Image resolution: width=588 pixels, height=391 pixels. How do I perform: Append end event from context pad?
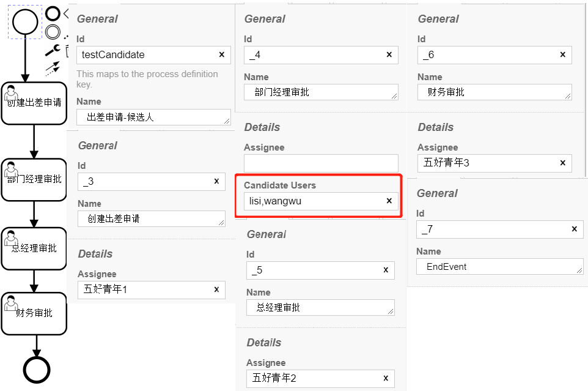coord(53,13)
